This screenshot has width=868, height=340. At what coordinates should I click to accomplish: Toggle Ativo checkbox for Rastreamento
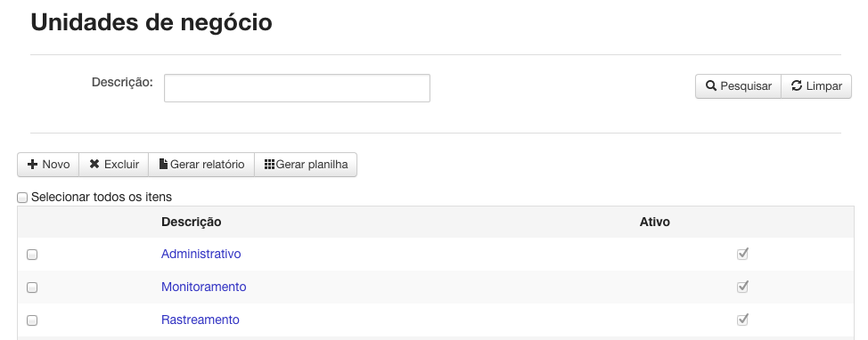742,320
